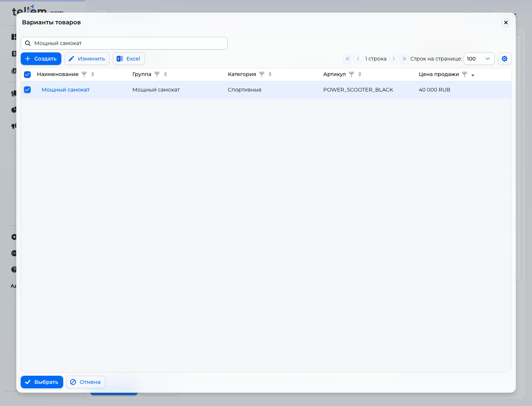Click the Группа column header
The height and width of the screenshot is (406, 532).
coord(142,75)
